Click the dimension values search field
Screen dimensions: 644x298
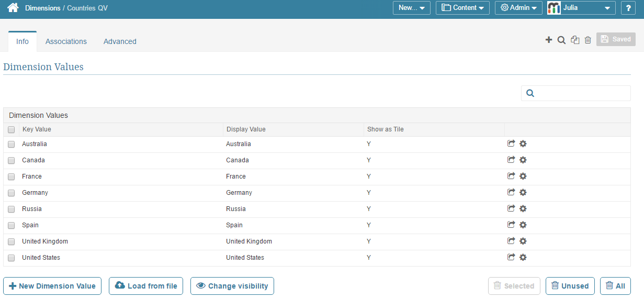point(582,93)
